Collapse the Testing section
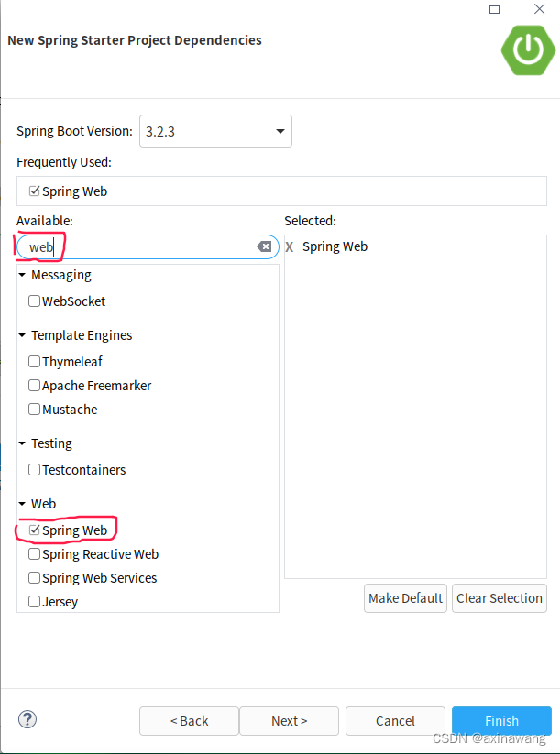Screen dimensions: 560x754 pyautogui.click(x=21, y=443)
